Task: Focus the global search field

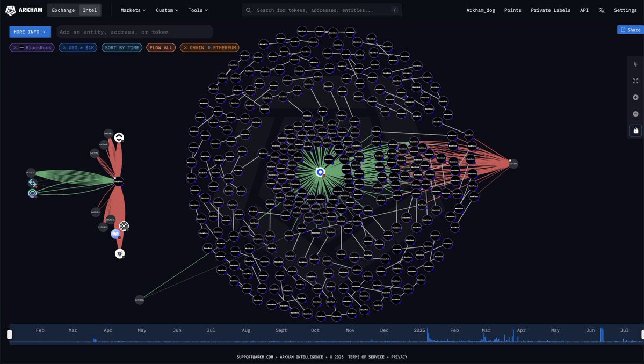Action: tap(322, 10)
